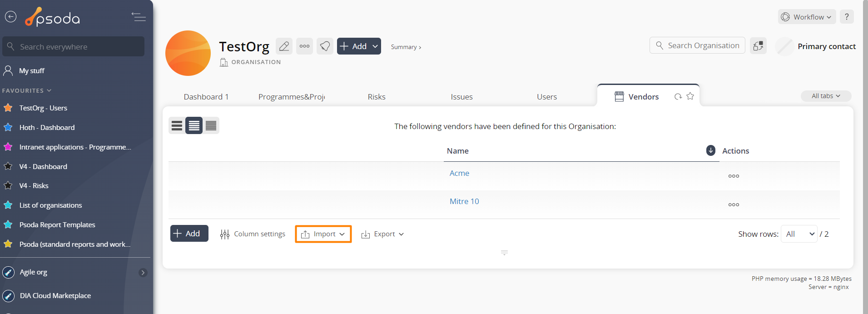Open the Show rows selector
Viewport: 868px width, 314px height.
(799, 234)
